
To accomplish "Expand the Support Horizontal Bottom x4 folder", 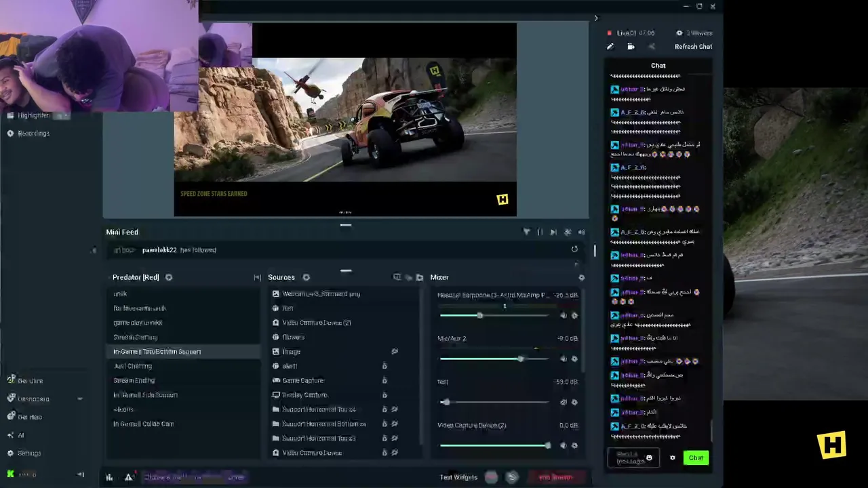I will pos(276,424).
